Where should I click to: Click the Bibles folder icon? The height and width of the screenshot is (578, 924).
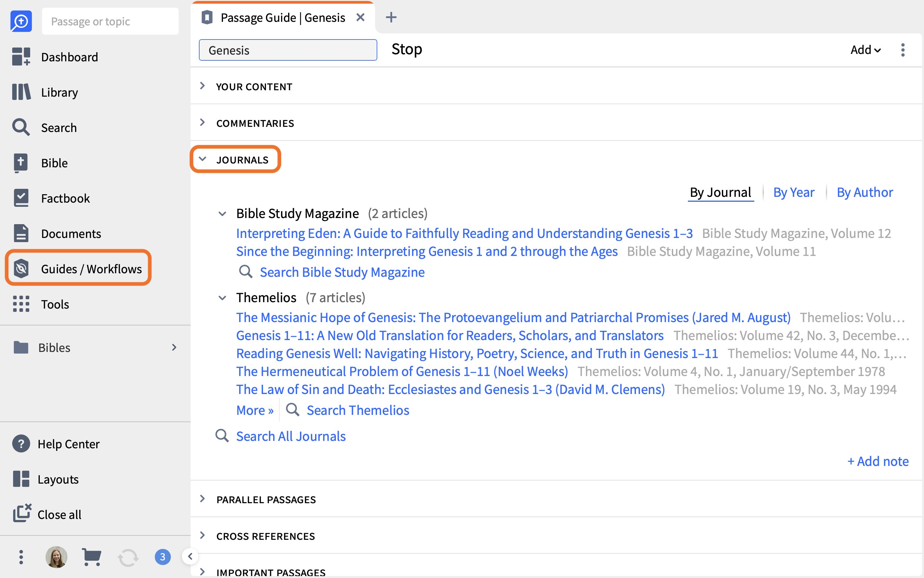(21, 347)
